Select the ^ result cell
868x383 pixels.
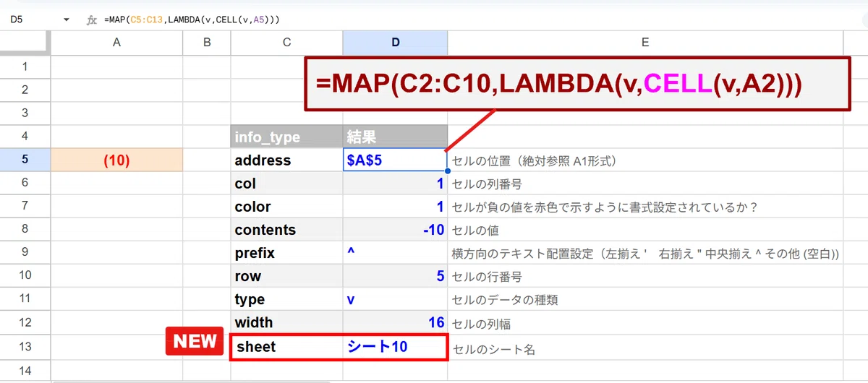click(395, 254)
